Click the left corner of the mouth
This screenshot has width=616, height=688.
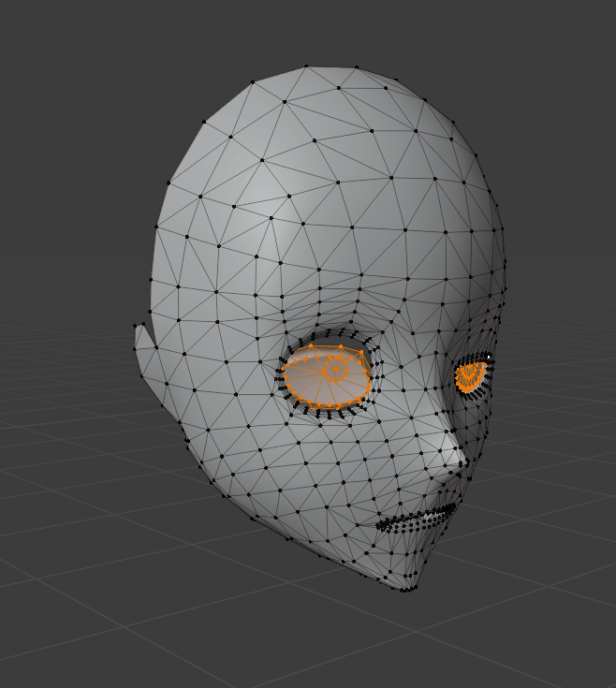(378, 527)
